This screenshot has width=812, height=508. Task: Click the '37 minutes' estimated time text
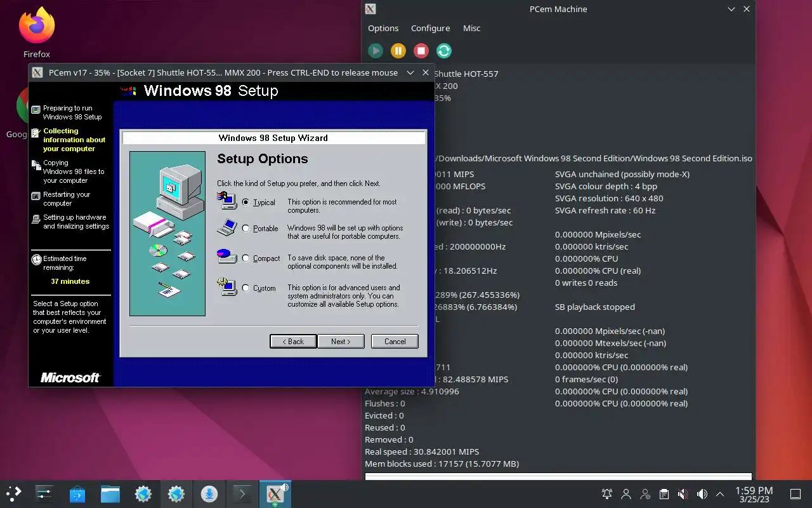pyautogui.click(x=70, y=281)
